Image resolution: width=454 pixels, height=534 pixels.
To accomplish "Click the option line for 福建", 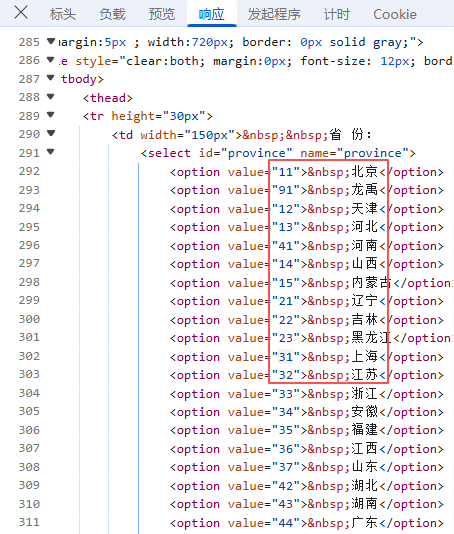I will tap(307, 430).
